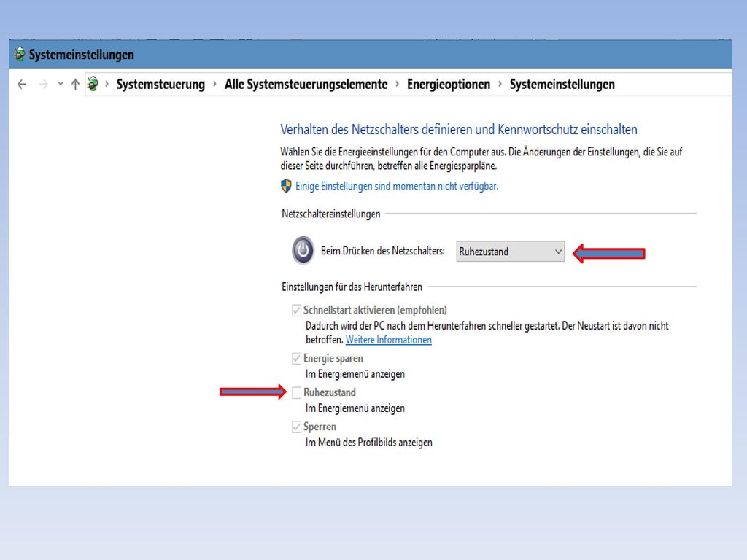This screenshot has height=560, width=747.
Task: Click the back navigation arrow
Action: click(22, 85)
